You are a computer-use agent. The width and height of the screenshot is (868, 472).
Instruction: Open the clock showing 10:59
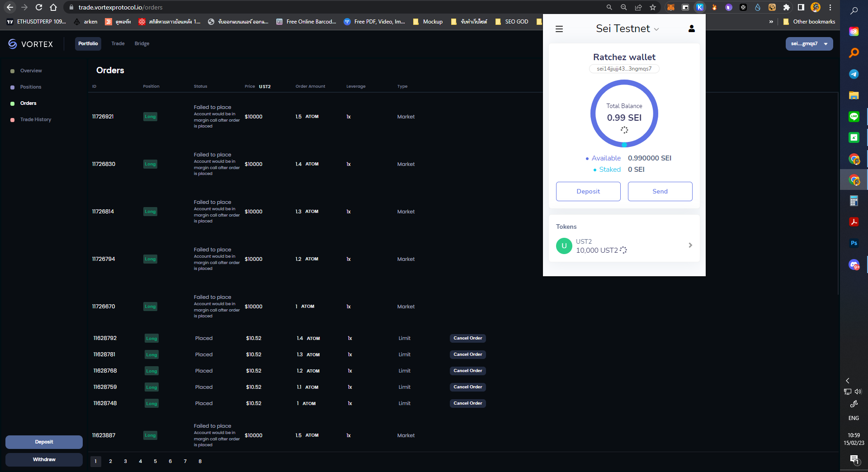click(854, 439)
